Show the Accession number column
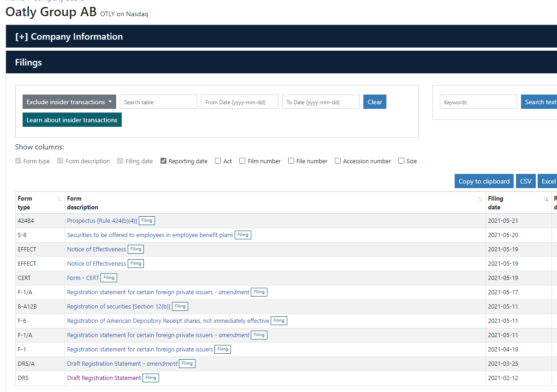The height and width of the screenshot is (392, 557). (x=338, y=161)
